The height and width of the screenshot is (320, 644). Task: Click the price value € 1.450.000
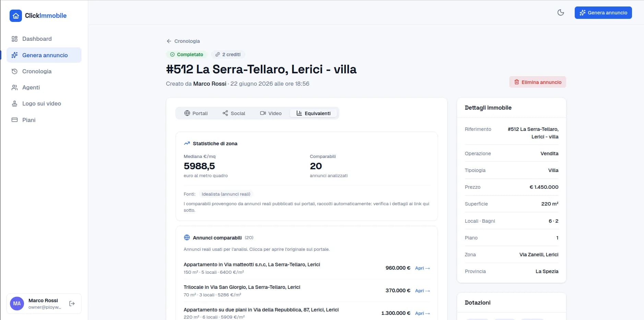544,187
